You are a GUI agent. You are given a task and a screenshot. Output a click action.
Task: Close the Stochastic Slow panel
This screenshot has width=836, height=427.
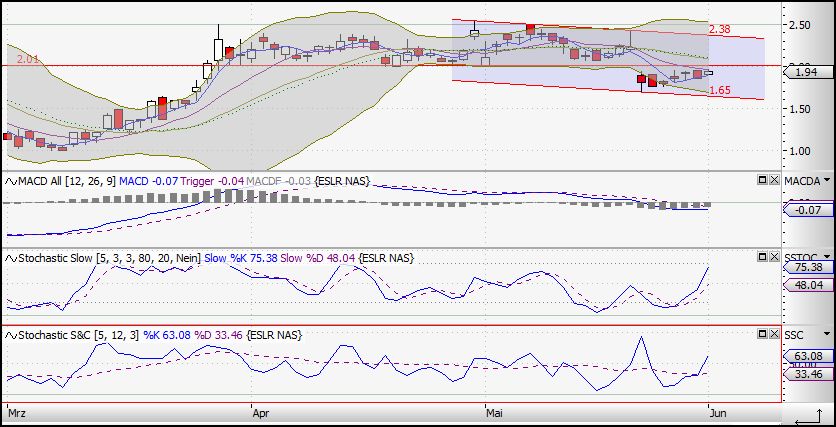(x=773, y=257)
